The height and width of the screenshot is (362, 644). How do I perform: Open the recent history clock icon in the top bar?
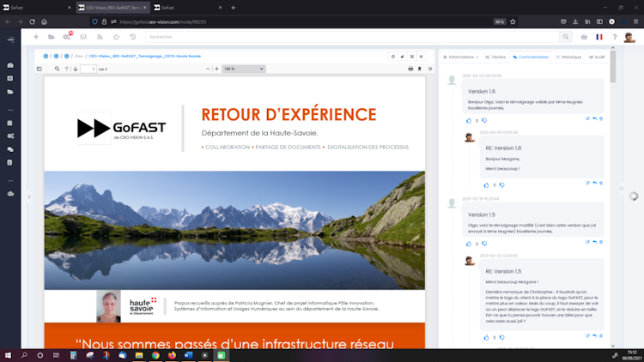point(132,37)
